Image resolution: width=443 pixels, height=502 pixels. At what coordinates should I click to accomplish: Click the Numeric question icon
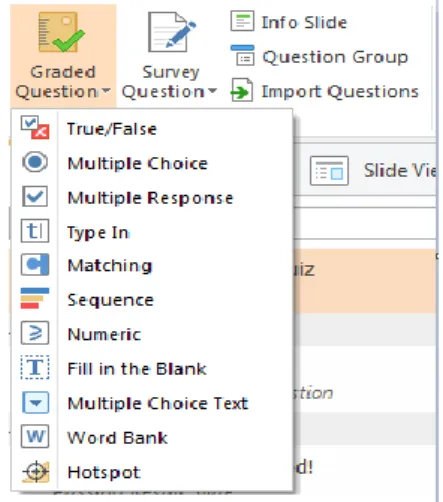(35, 333)
